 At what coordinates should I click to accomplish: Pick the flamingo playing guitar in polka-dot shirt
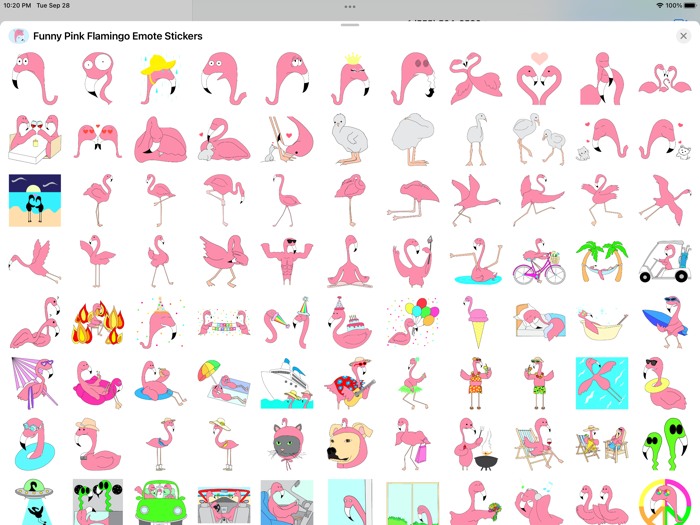pyautogui.click(x=350, y=383)
